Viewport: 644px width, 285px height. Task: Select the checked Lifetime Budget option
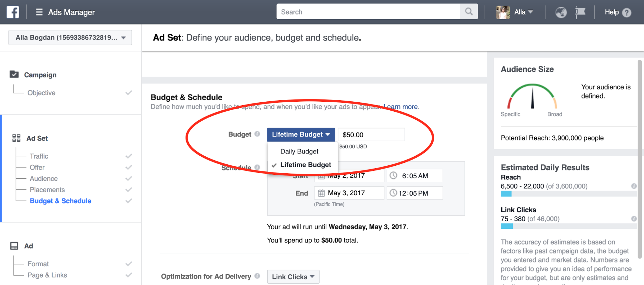point(303,165)
